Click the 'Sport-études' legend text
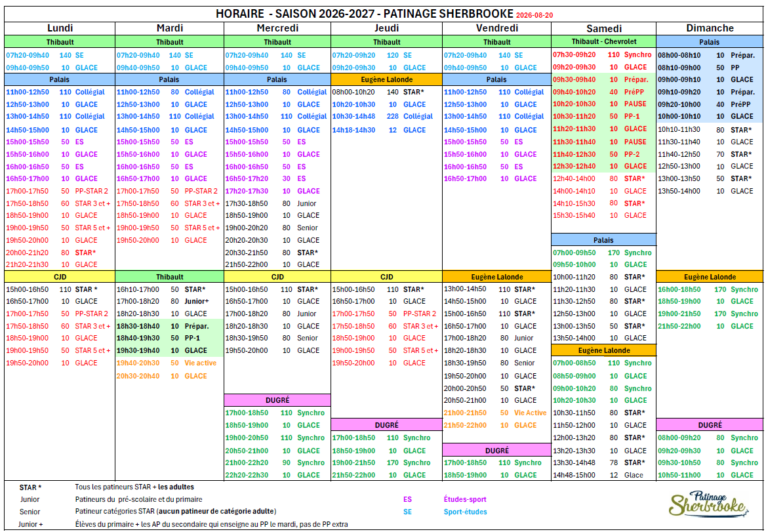 tap(465, 512)
